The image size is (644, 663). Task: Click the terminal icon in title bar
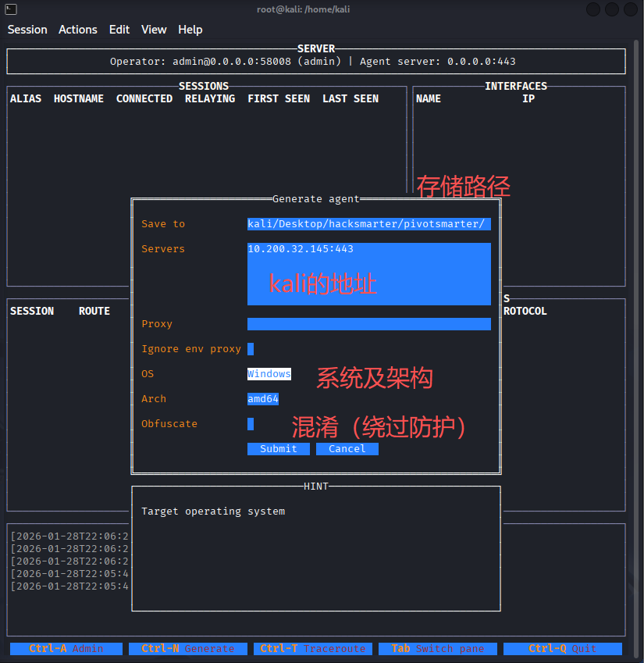click(9, 9)
